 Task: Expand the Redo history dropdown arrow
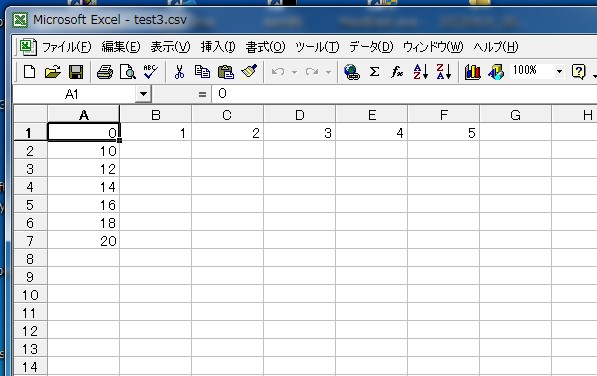point(328,72)
